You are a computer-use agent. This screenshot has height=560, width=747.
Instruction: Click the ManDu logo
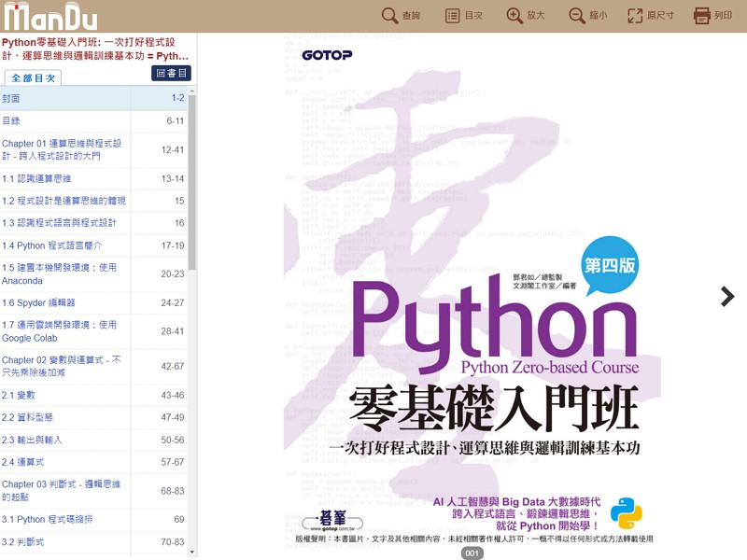pyautogui.click(x=49, y=17)
